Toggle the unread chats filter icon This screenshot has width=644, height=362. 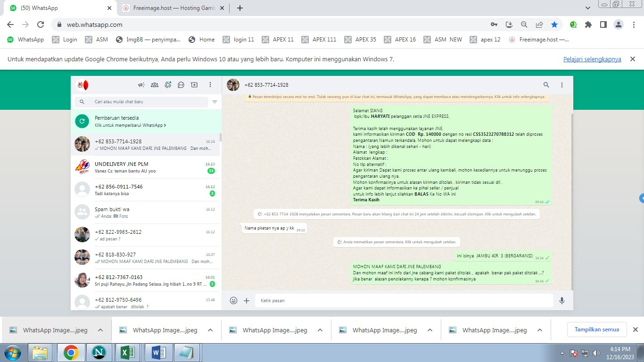tap(215, 102)
